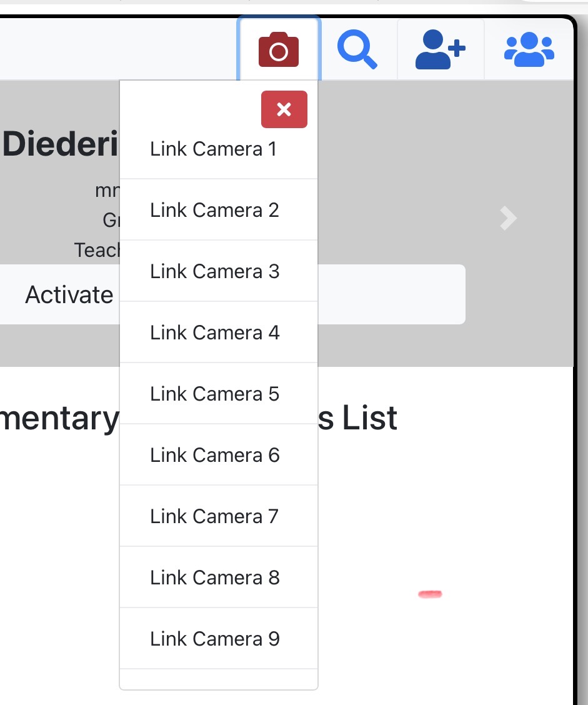This screenshot has height=705, width=588.
Task: Click Link Camera 5
Action: pyautogui.click(x=214, y=394)
